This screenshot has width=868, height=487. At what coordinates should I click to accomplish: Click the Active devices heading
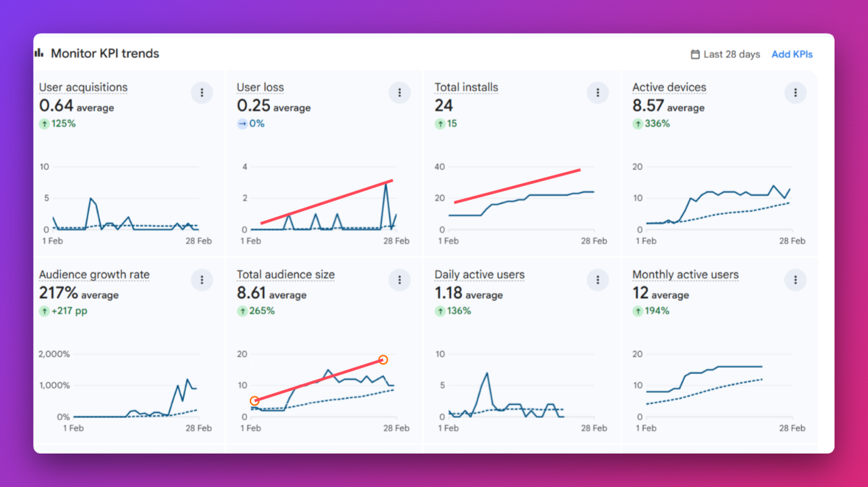pyautogui.click(x=669, y=87)
